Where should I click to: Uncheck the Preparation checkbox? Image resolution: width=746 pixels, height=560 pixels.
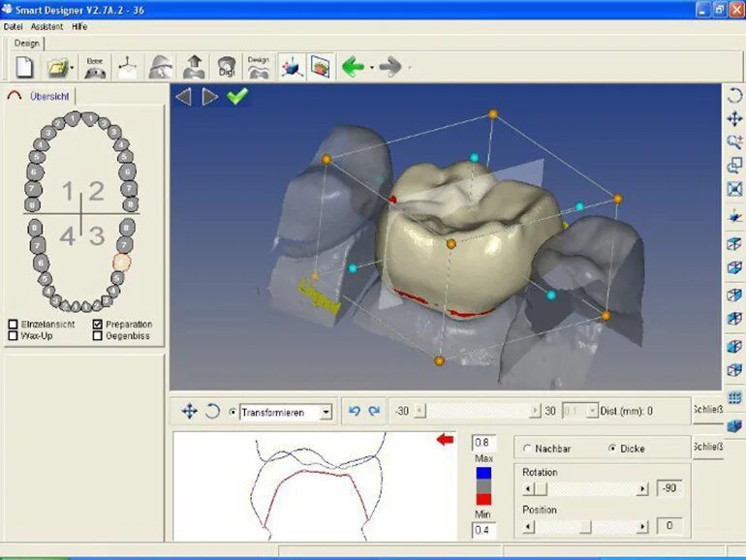[x=98, y=325]
